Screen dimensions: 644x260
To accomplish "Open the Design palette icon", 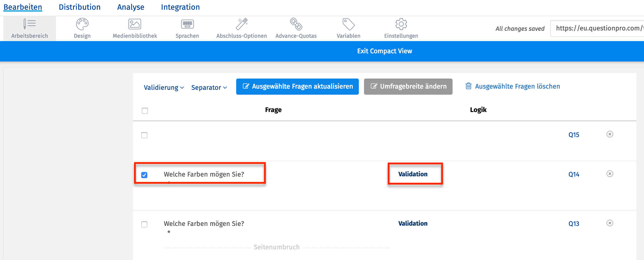I will (x=82, y=24).
